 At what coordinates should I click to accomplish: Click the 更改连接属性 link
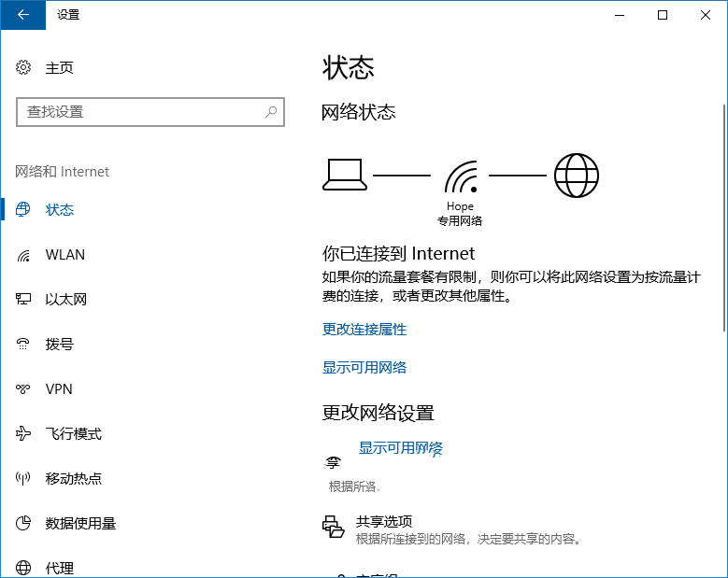[x=364, y=330]
